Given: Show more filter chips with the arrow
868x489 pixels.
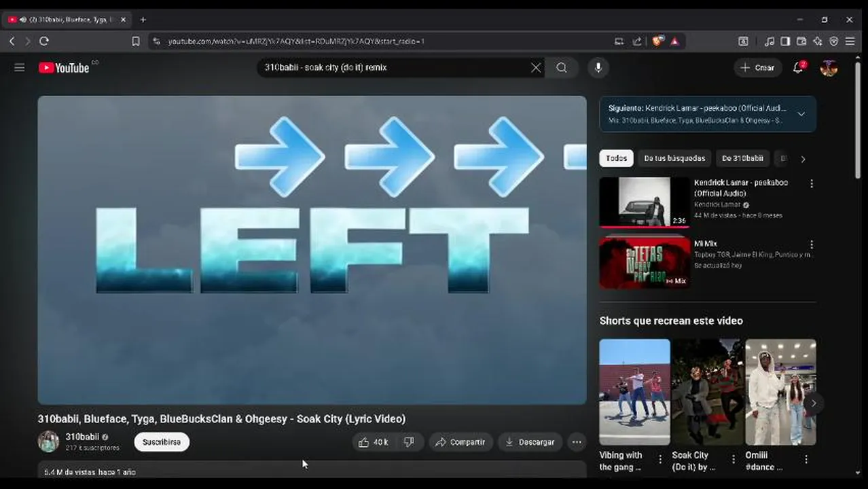Looking at the screenshot, I should pyautogui.click(x=803, y=159).
